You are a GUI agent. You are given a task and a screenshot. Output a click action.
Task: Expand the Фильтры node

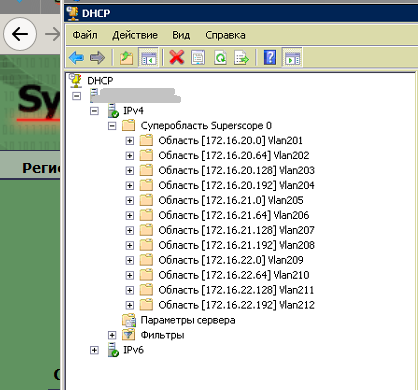[112, 335]
